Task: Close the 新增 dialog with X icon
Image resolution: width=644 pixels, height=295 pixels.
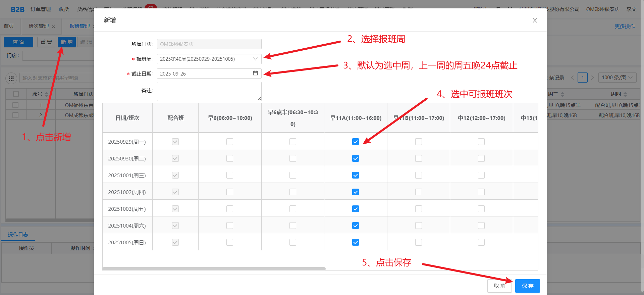Action: (x=535, y=20)
